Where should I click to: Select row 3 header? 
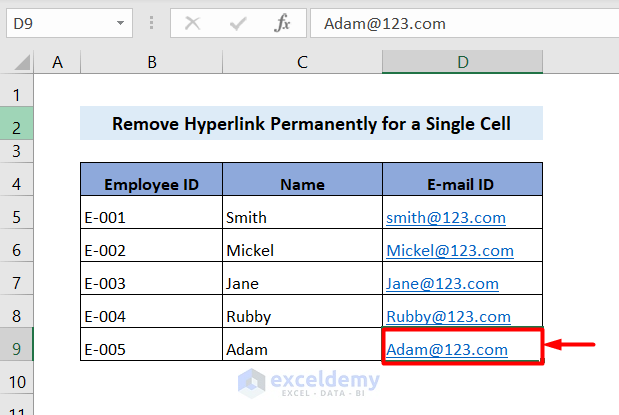coord(16,151)
